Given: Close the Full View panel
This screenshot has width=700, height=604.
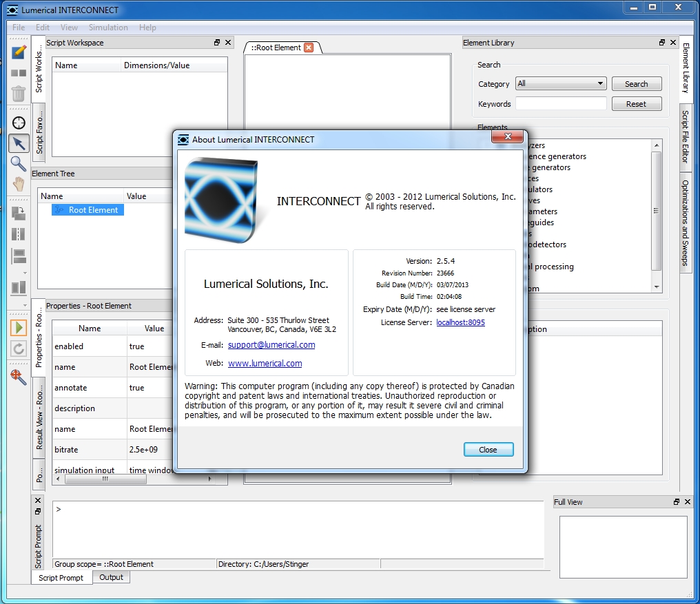Looking at the screenshot, I should [x=688, y=502].
